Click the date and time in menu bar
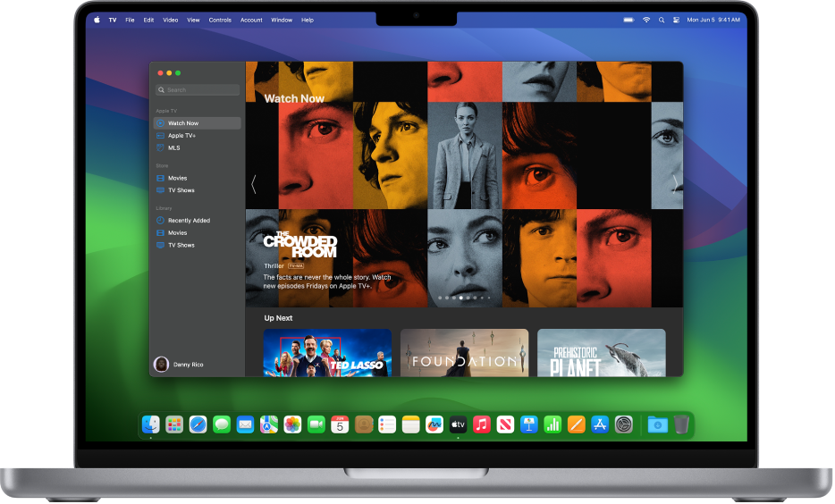Screen dimensions: 835x504 [x=713, y=20]
